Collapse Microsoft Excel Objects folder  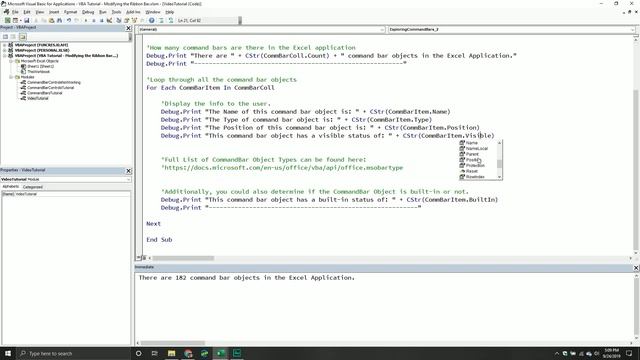pyautogui.click(x=11, y=61)
